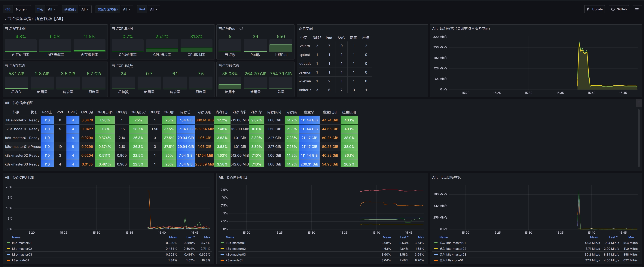Click the 命名空间 panel title
The height and width of the screenshot is (267, 644).
[x=306, y=29]
